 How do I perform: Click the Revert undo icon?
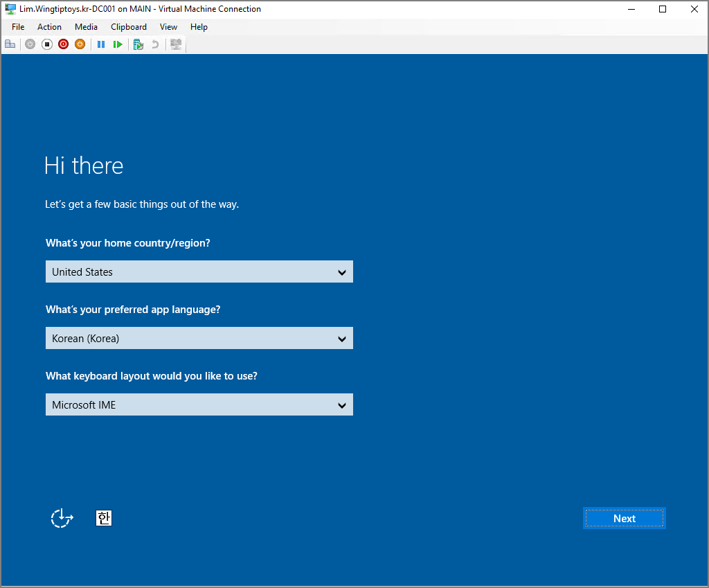click(x=155, y=44)
